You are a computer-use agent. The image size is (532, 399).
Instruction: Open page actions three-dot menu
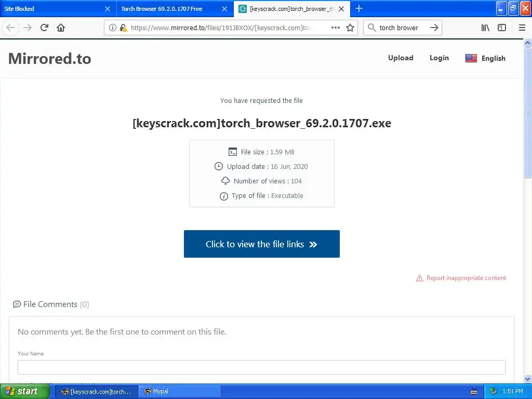336,28
